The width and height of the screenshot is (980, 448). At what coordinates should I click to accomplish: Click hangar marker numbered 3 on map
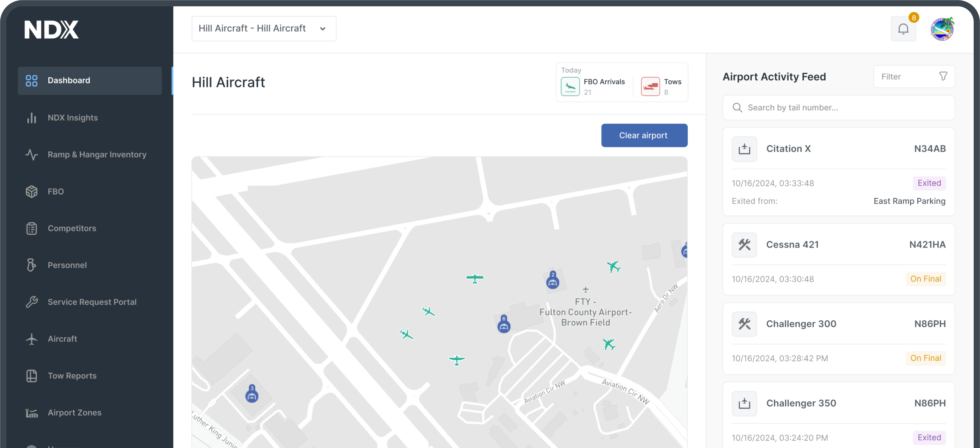[x=252, y=394]
